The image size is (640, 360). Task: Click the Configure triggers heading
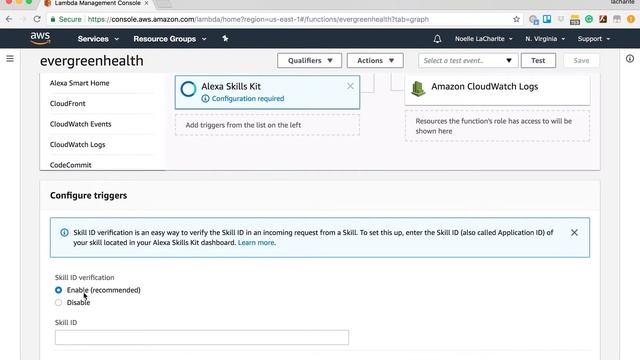click(89, 196)
